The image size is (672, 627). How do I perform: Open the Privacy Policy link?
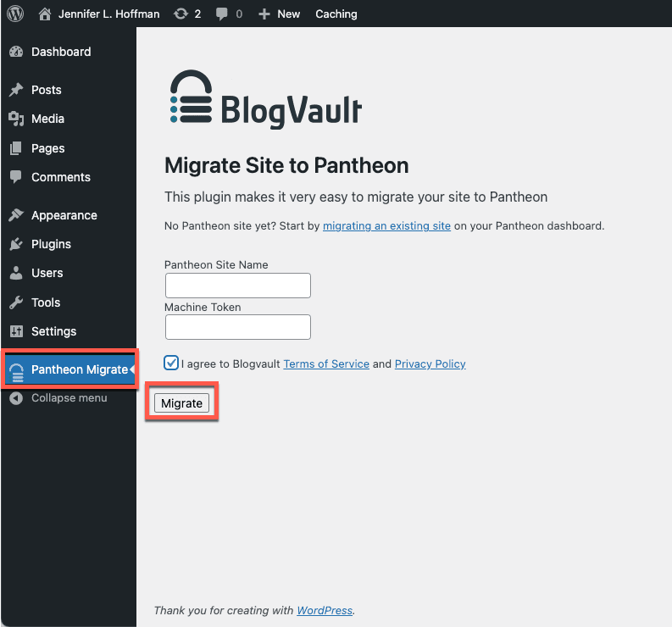tap(430, 363)
